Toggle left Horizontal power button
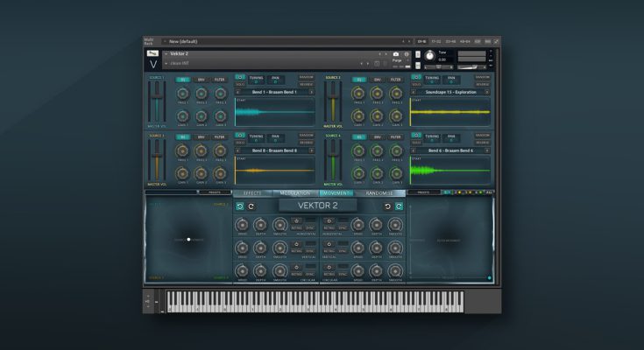Screen dimensions: 644x350 point(296,220)
